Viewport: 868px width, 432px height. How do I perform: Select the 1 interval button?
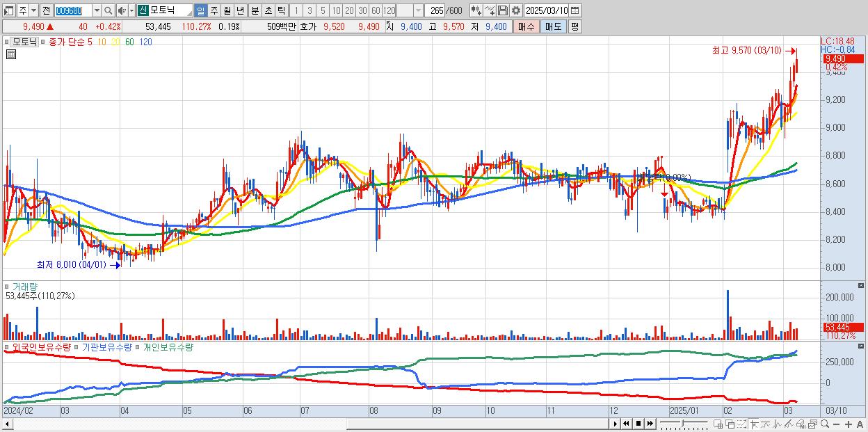296,10
